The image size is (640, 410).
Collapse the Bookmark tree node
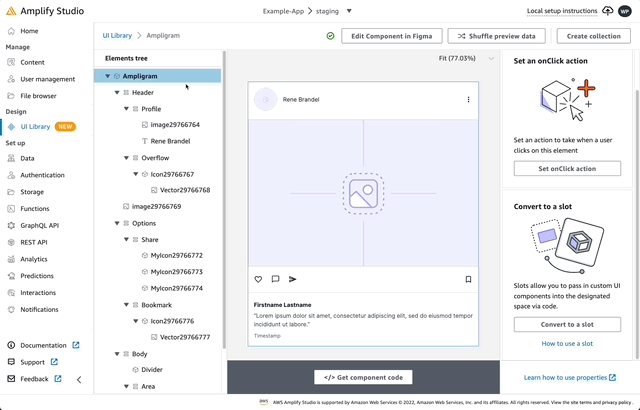click(126, 305)
